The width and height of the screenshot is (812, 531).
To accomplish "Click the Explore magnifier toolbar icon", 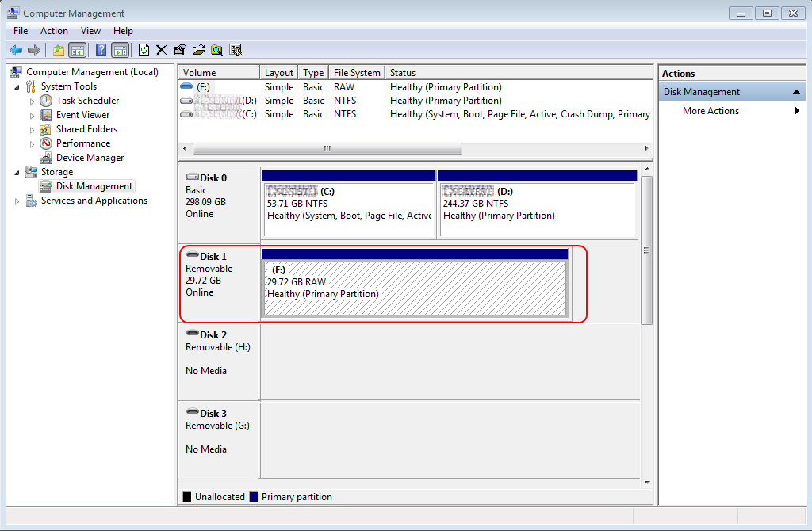I will tap(216, 50).
